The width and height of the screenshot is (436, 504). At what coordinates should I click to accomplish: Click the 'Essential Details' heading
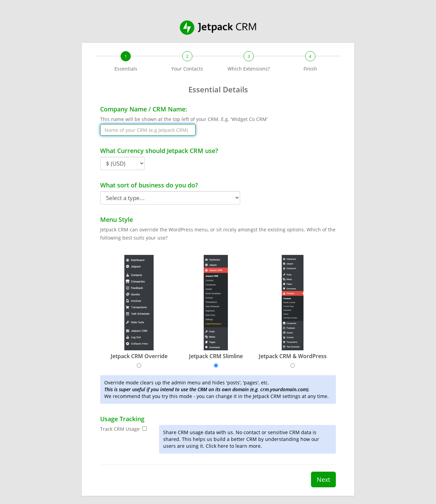[218, 90]
